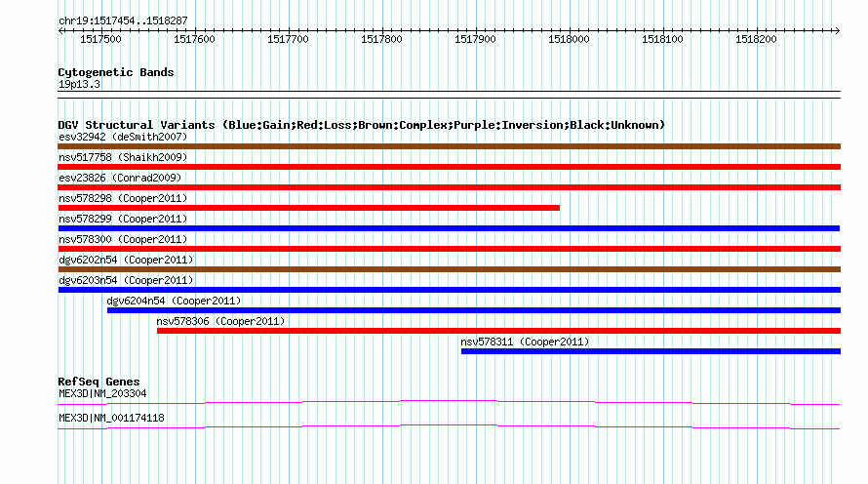
Task: Click the 1517500 ruler position label
Action: coord(100,39)
